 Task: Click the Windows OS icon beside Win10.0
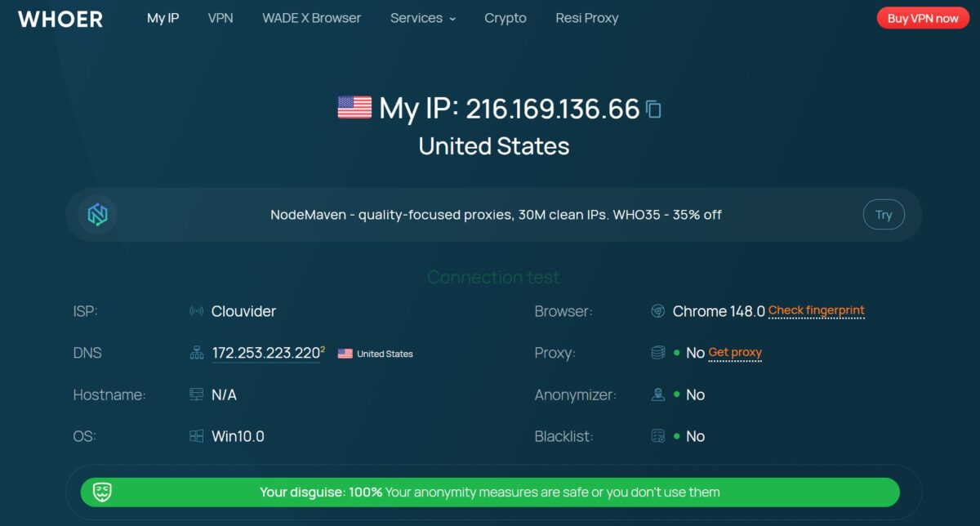tap(196, 436)
